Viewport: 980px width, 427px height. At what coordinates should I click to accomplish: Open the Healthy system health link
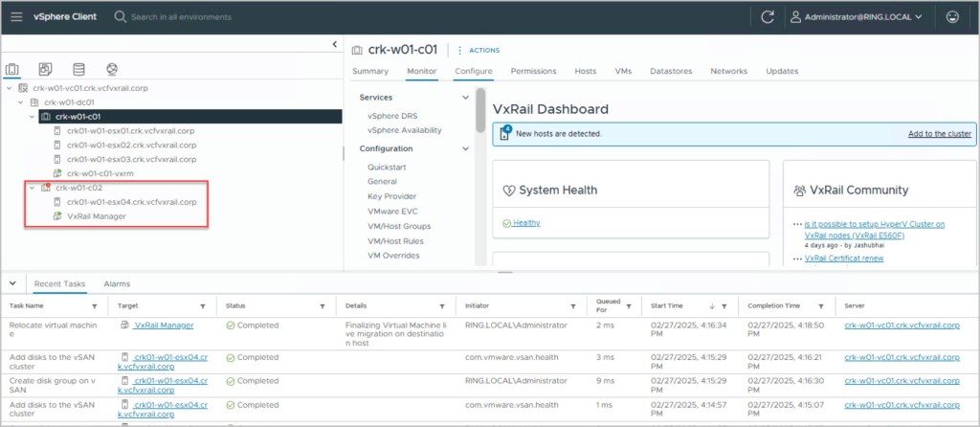(526, 222)
